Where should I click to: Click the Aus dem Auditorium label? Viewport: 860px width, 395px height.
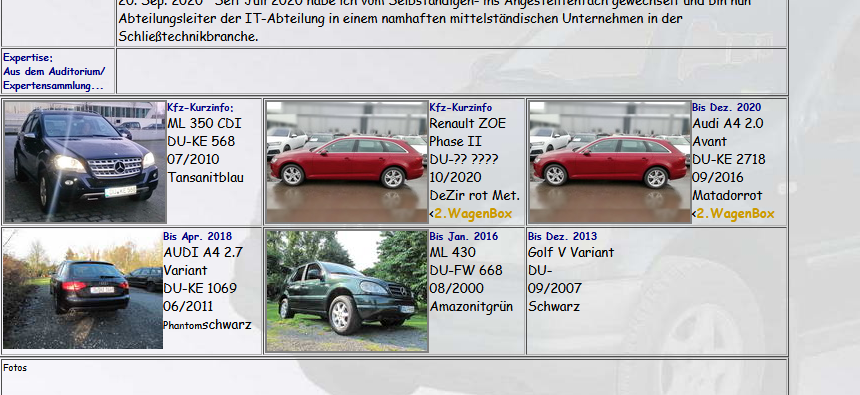(54, 71)
